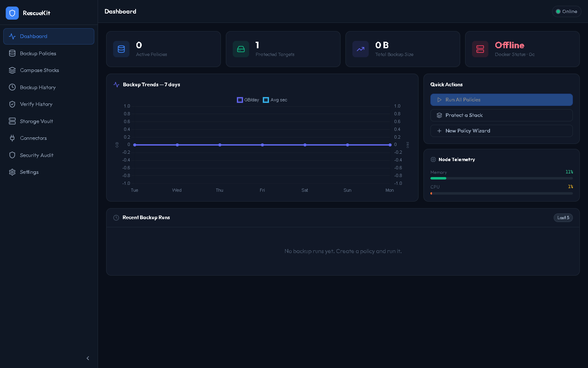Click the Offline Docker status text
The width and height of the screenshot is (588, 368).
coord(510,45)
